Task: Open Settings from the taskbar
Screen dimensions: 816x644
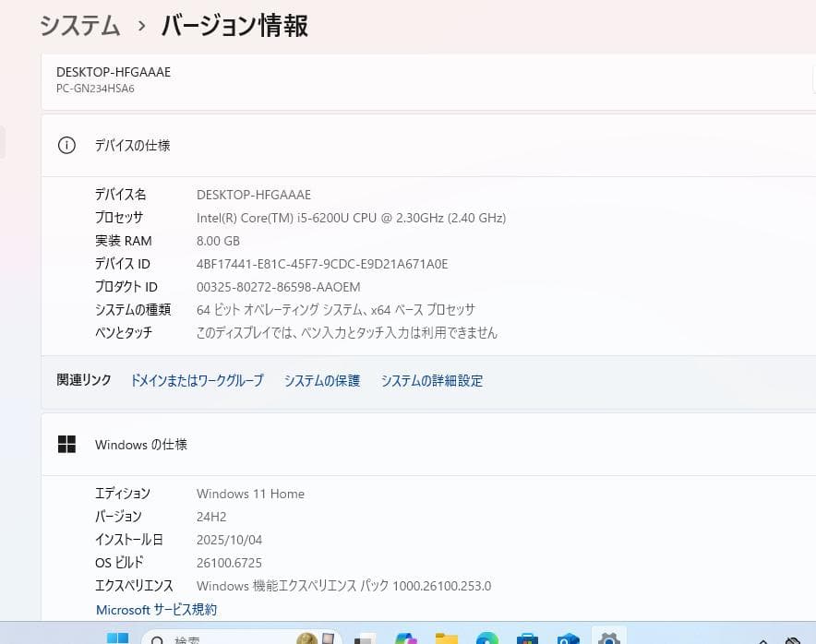Action: [609, 638]
